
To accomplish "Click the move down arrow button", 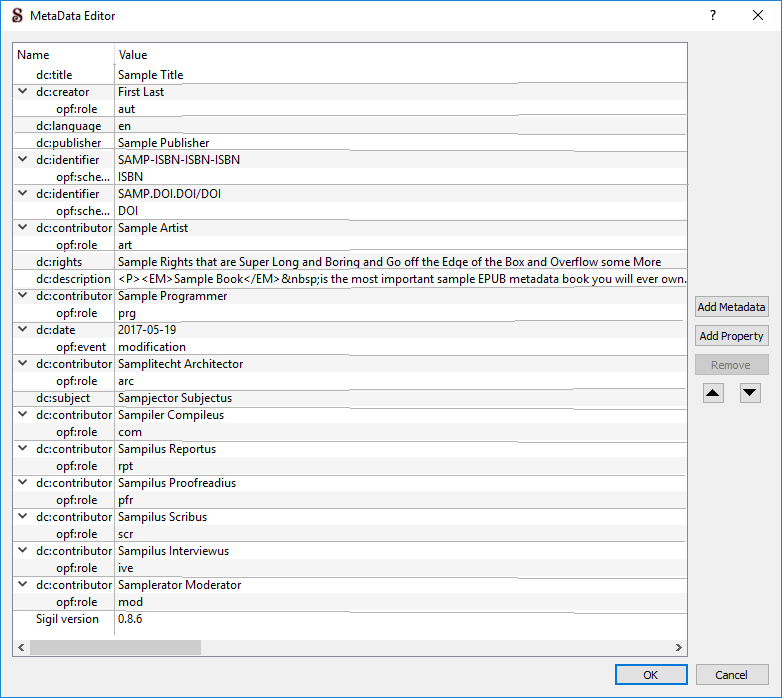I will (x=750, y=393).
